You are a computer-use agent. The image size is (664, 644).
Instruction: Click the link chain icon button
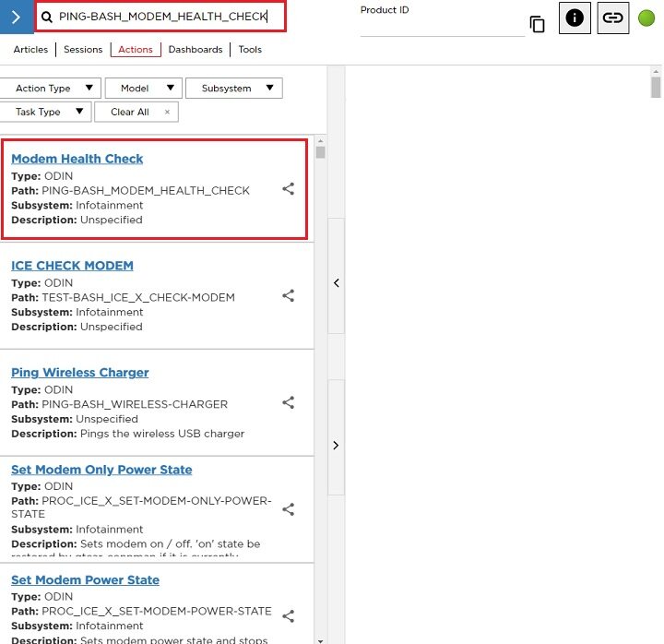[x=612, y=18]
